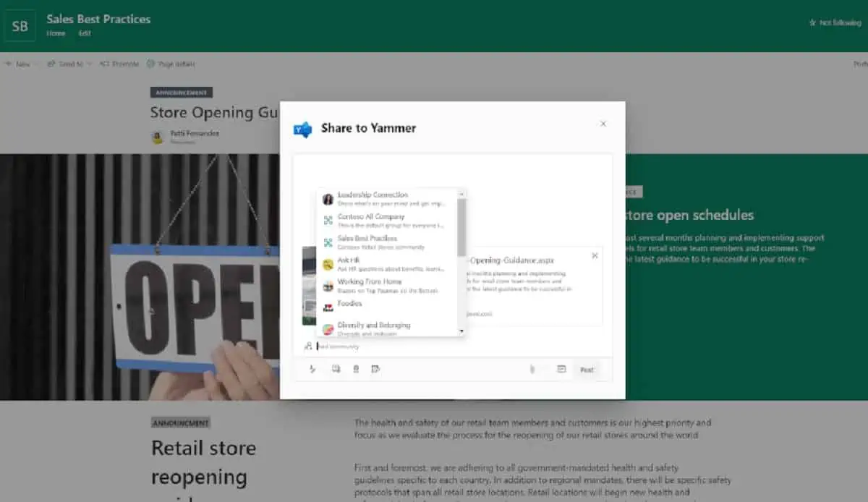Toggle the Not following star
868x502 pixels.
click(x=813, y=23)
